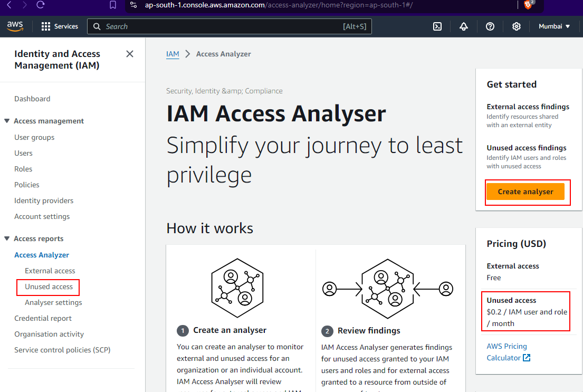Collapse the Access management section
Image resolution: width=583 pixels, height=392 pixels.
7,121
